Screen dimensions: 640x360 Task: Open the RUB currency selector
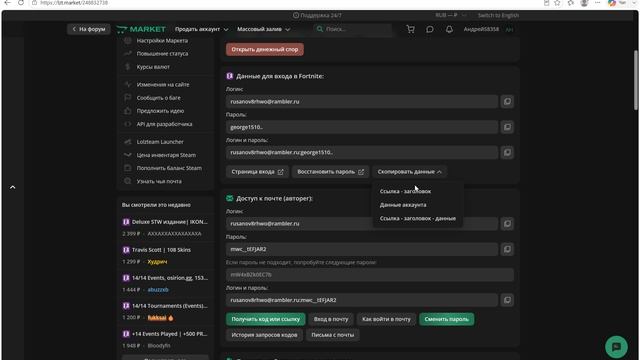pos(450,15)
